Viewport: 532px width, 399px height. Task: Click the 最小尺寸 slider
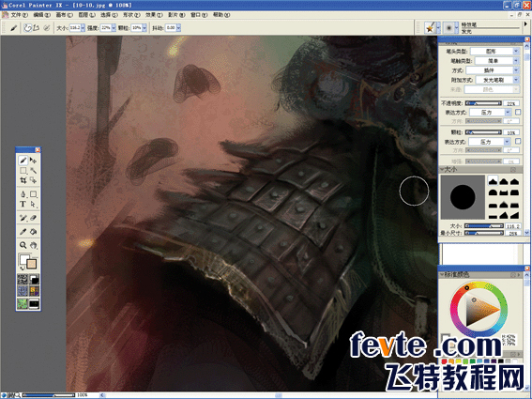(x=483, y=233)
